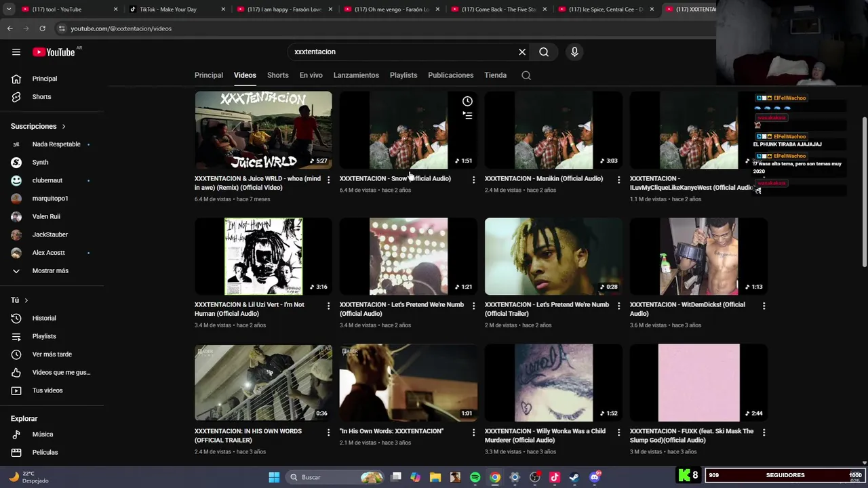Open options for I'm Not Human video
The width and height of the screenshot is (868, 488).
tap(328, 306)
